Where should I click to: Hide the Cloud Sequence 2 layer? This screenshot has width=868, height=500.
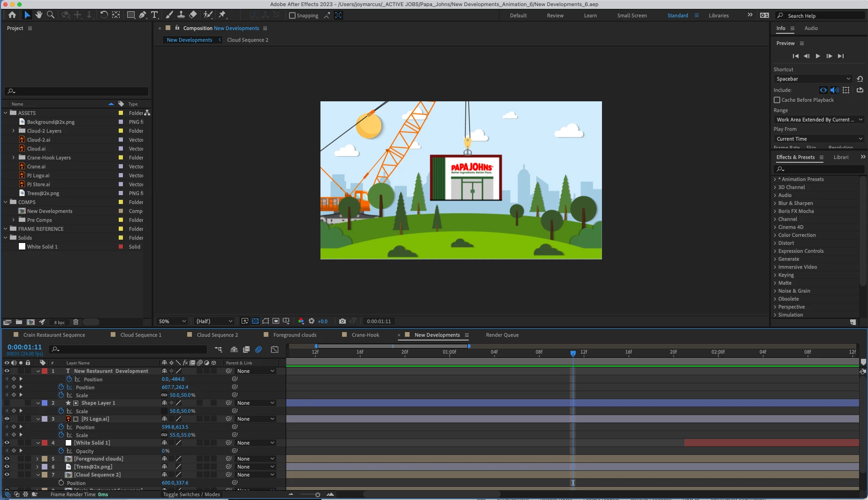point(7,475)
